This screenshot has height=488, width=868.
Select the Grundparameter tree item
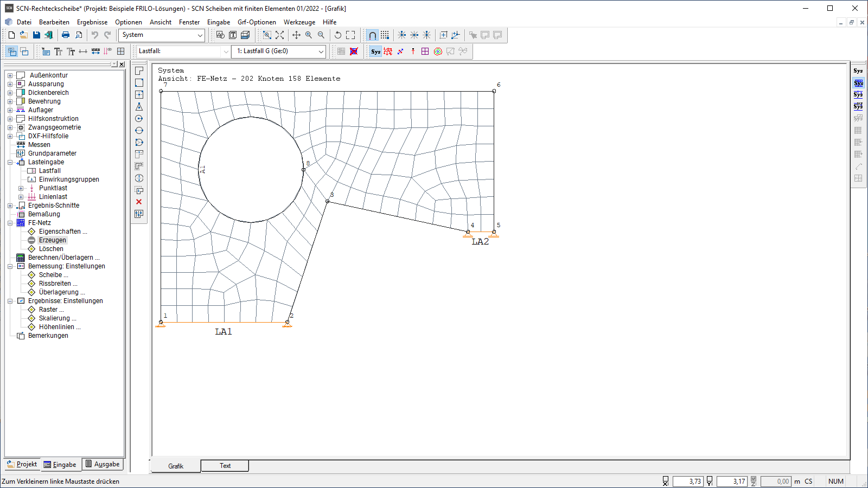52,153
